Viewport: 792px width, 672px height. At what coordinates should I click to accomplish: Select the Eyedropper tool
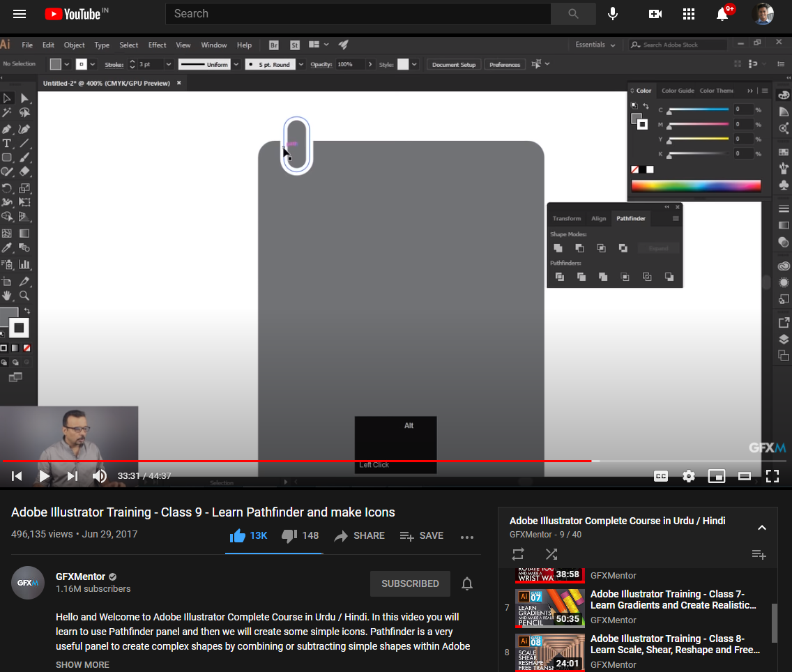tap(7, 246)
